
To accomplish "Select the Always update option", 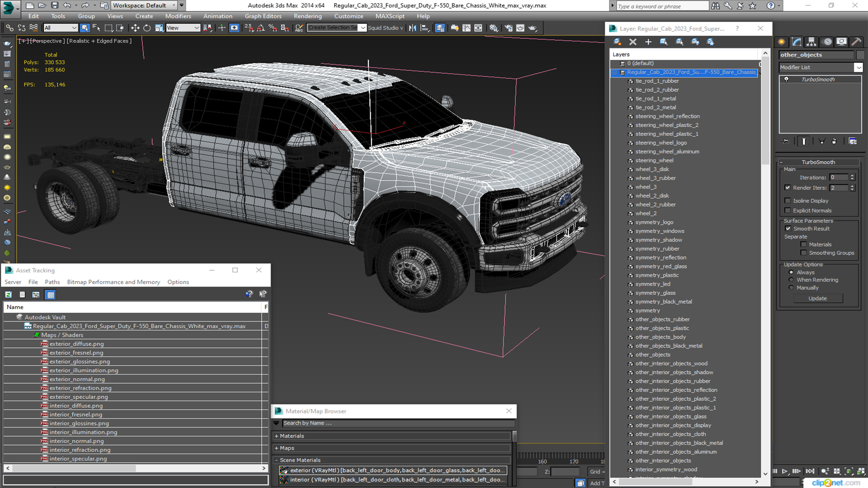I will click(x=791, y=272).
